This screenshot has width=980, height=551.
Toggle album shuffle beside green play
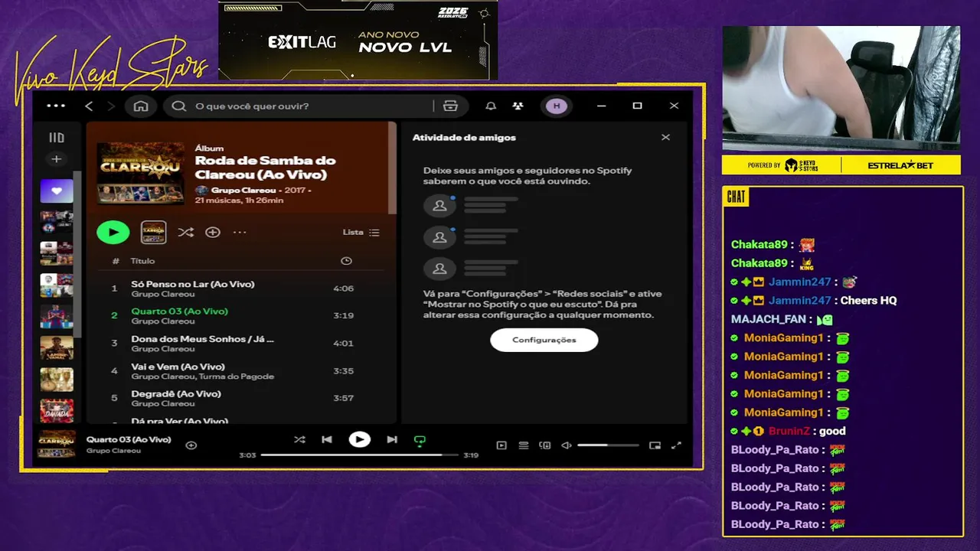185,232
